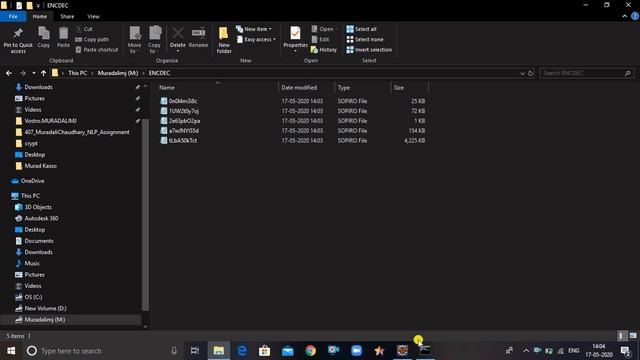Screen dimensions: 640x360
Task: Switch to the Home ribbon tab
Action: tap(40, 16)
